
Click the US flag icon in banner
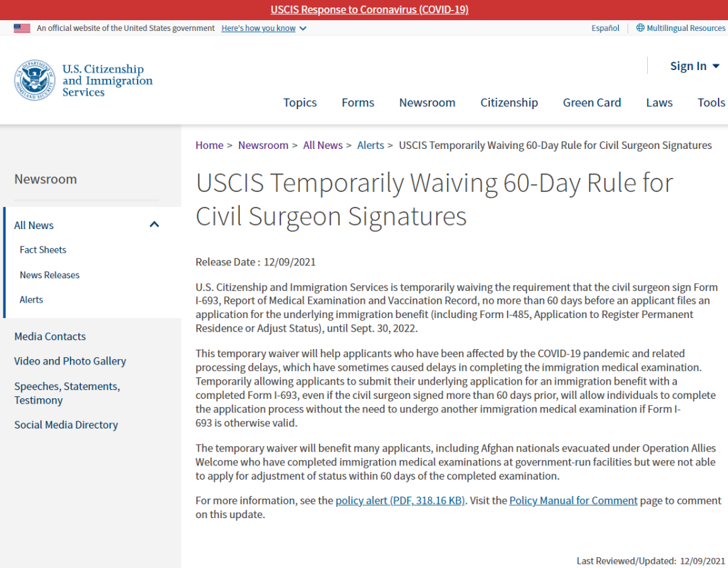click(22, 28)
